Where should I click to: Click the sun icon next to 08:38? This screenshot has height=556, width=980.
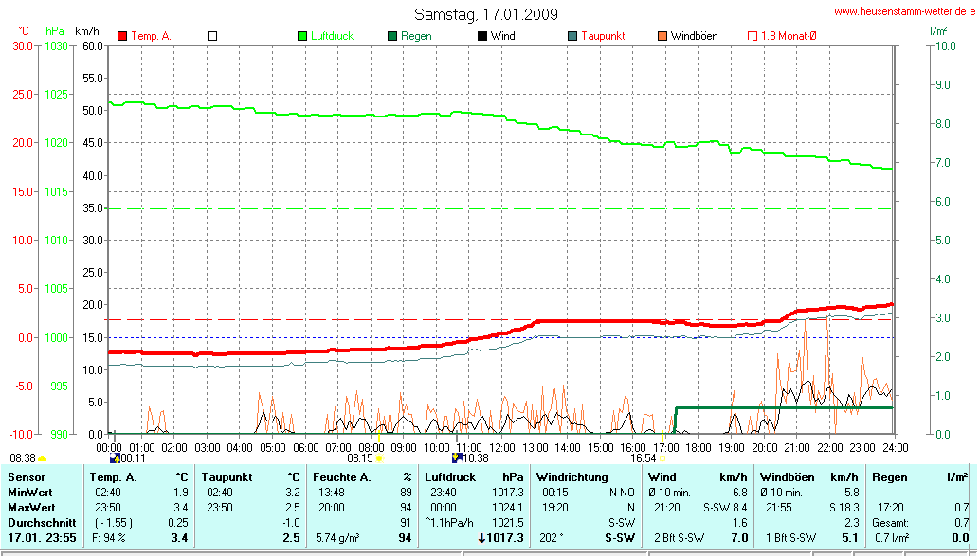click(43, 458)
